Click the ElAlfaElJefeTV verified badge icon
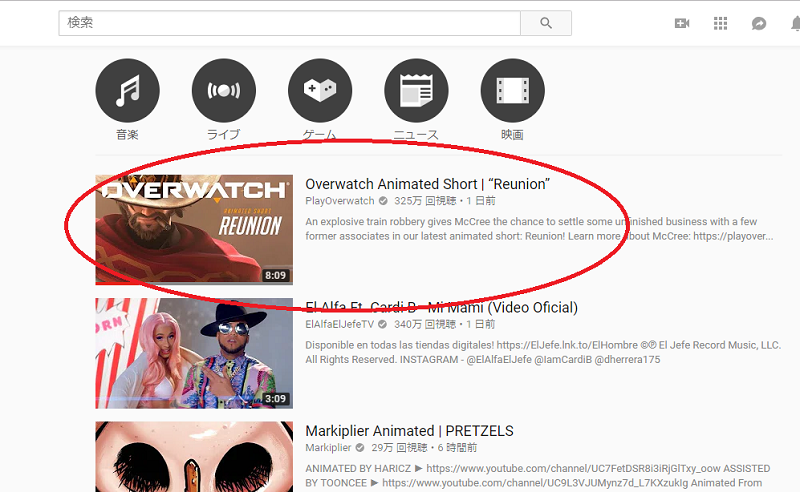 click(382, 325)
